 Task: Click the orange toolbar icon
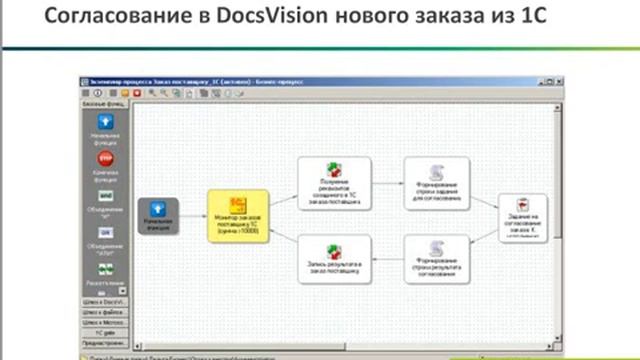125,93
